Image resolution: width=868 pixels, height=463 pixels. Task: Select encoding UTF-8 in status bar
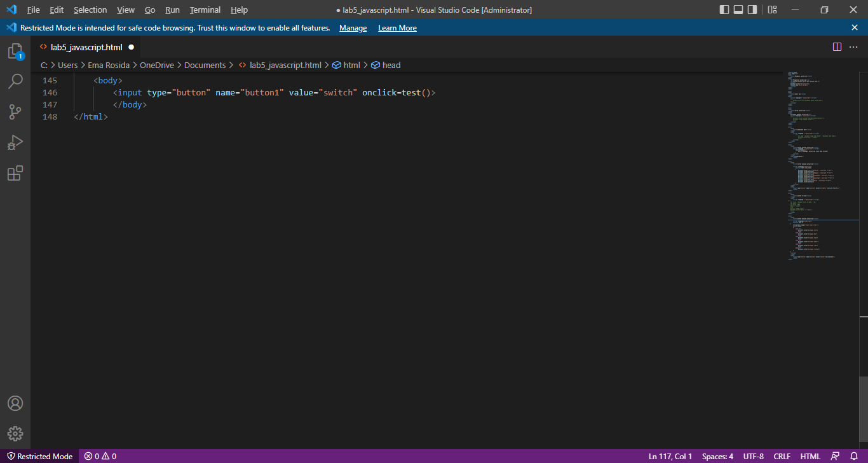(x=754, y=456)
